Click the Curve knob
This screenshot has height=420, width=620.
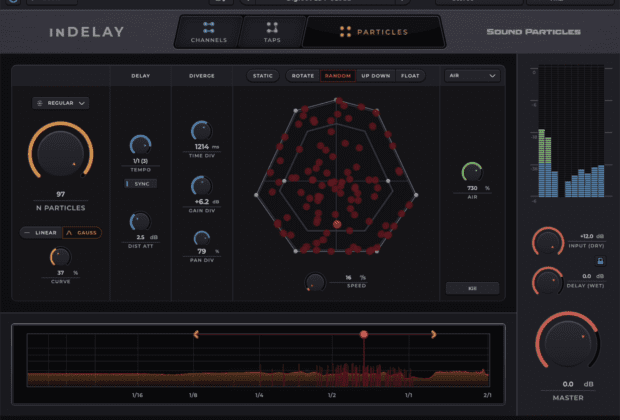pyautogui.click(x=60, y=257)
